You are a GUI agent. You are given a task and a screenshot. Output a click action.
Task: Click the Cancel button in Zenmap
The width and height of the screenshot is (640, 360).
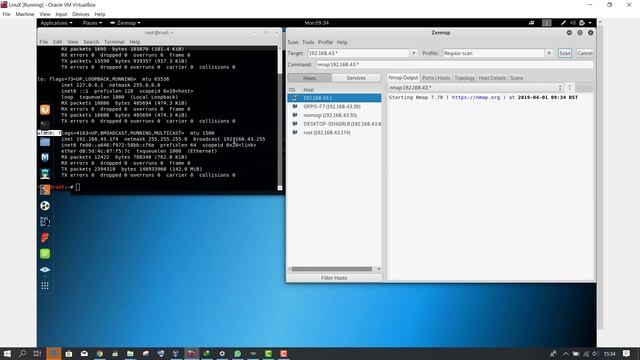584,53
